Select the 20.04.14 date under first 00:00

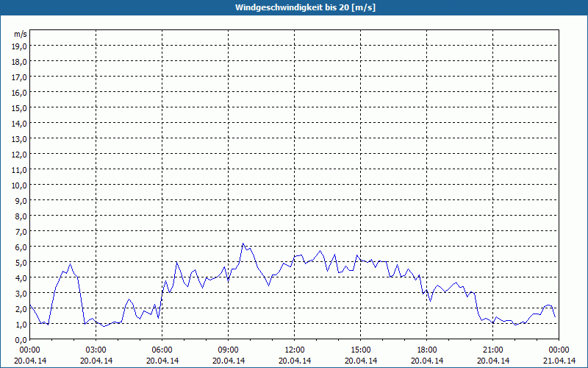pyautogui.click(x=30, y=361)
